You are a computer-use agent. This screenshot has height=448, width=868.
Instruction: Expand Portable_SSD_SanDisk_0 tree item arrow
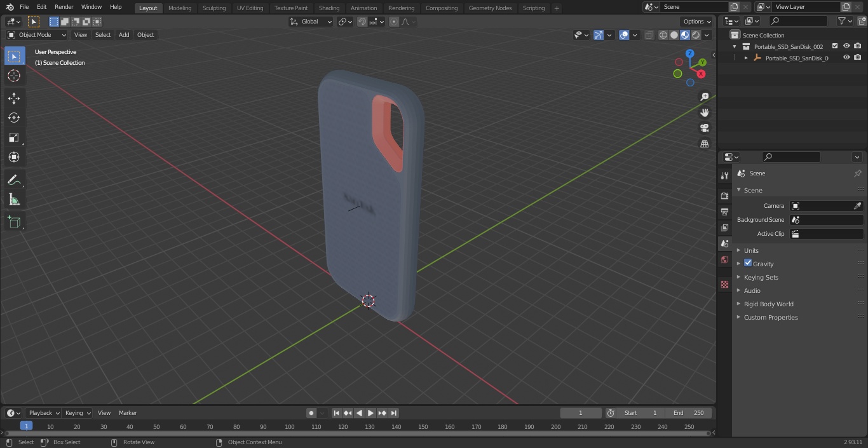746,58
